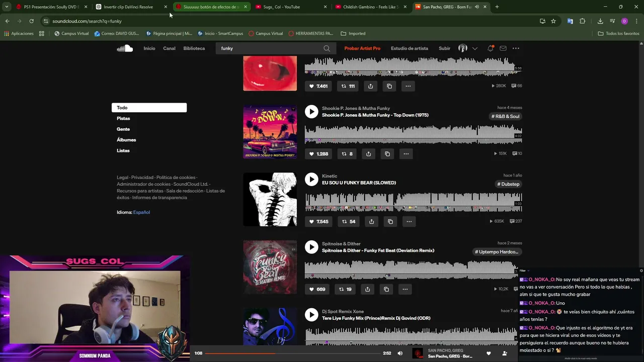Viewport: 644px width, 362px height.
Task: Open the # R&B & Soul tag
Action: coord(505,116)
